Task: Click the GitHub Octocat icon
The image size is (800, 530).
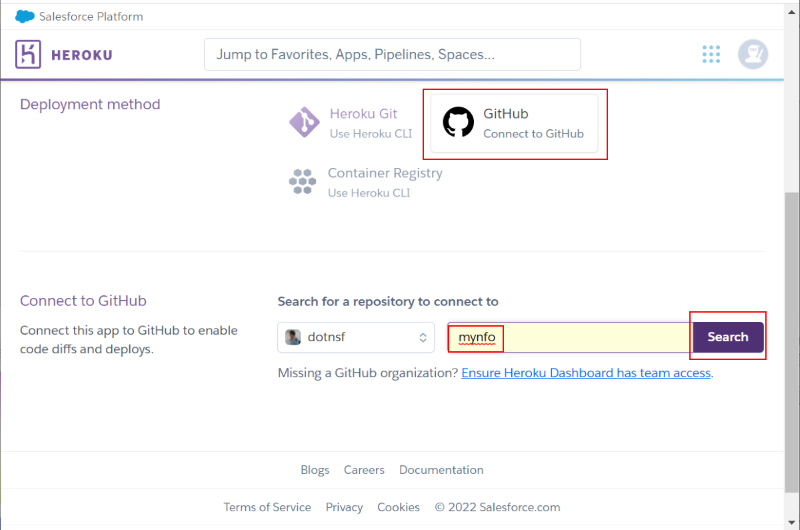Action: click(x=458, y=122)
